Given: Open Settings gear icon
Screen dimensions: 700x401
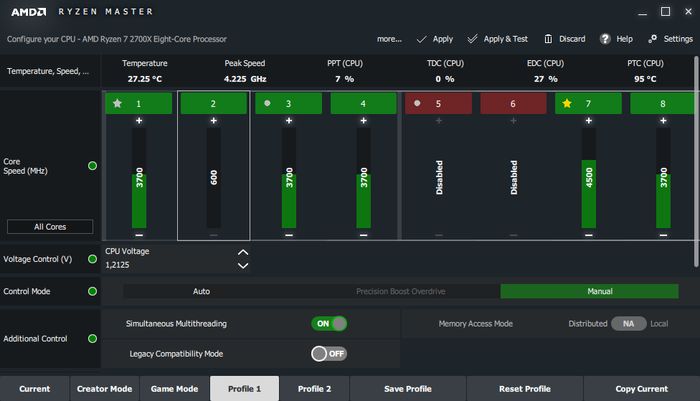Looking at the screenshot, I should click(652, 39).
